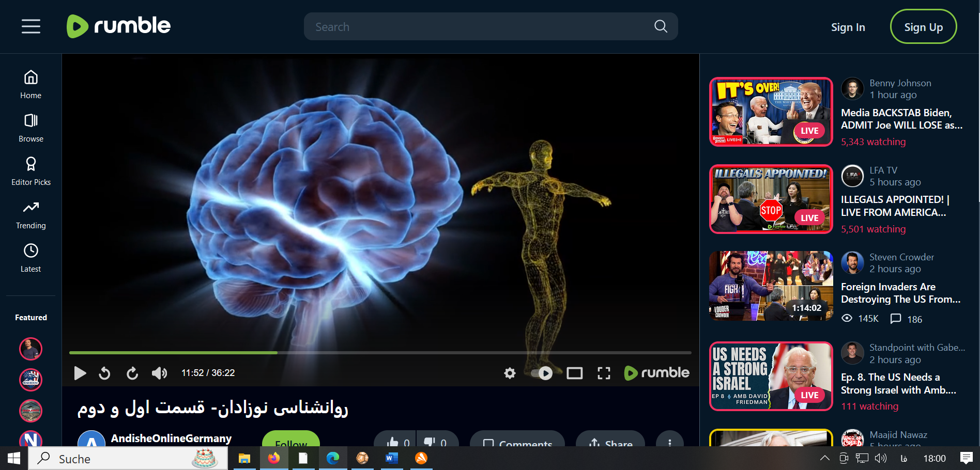This screenshot has width=980, height=470.
Task: Open "Ep. 8. The US Needs a Strong Israel" title
Action: point(898,384)
